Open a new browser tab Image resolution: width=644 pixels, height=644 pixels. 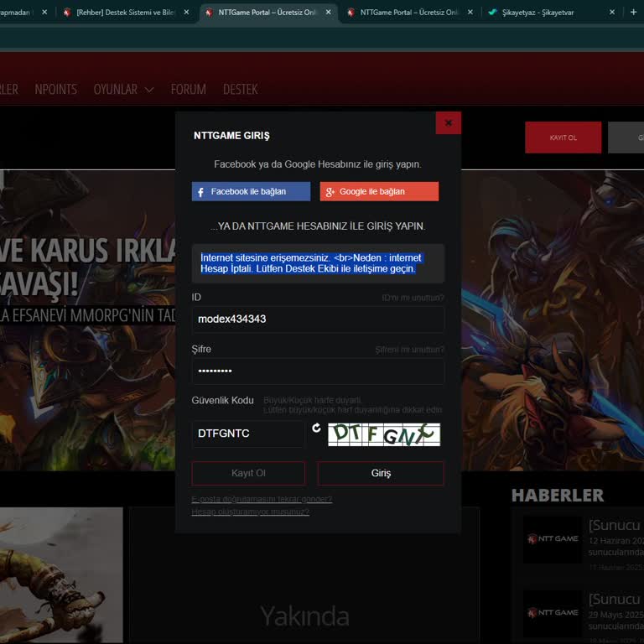coord(633,13)
